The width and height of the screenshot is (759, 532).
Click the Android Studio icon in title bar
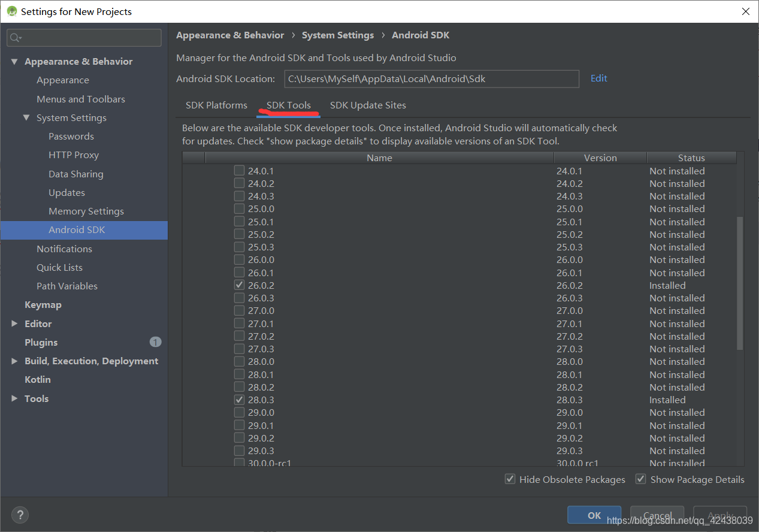tap(11, 11)
